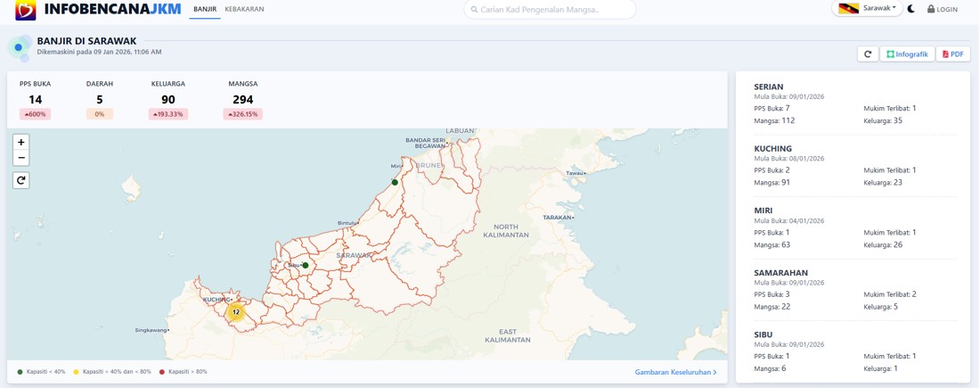Reset the map view
This screenshot has width=980, height=388.
point(21,180)
